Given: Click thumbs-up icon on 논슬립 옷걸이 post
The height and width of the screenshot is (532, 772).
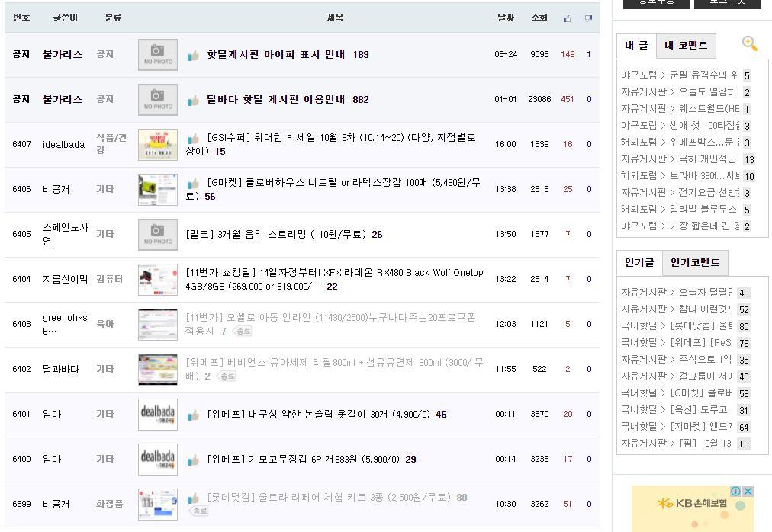Looking at the screenshot, I should pos(193,415).
